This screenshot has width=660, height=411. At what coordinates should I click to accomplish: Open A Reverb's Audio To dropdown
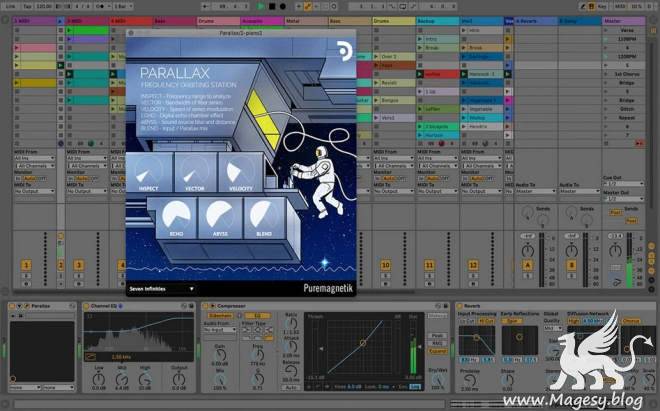[x=536, y=191]
